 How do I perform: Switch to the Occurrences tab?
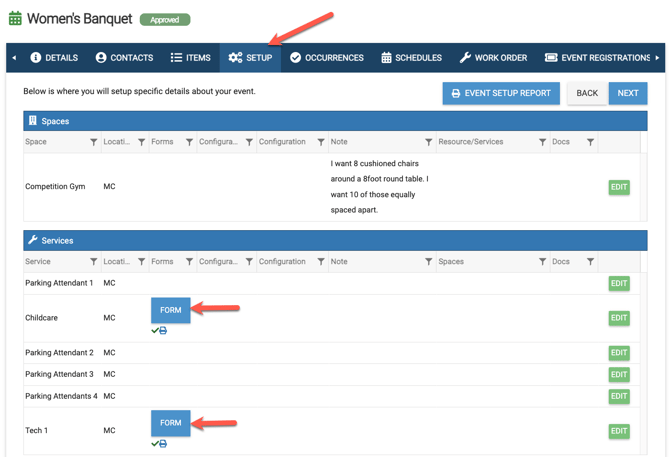(x=326, y=58)
